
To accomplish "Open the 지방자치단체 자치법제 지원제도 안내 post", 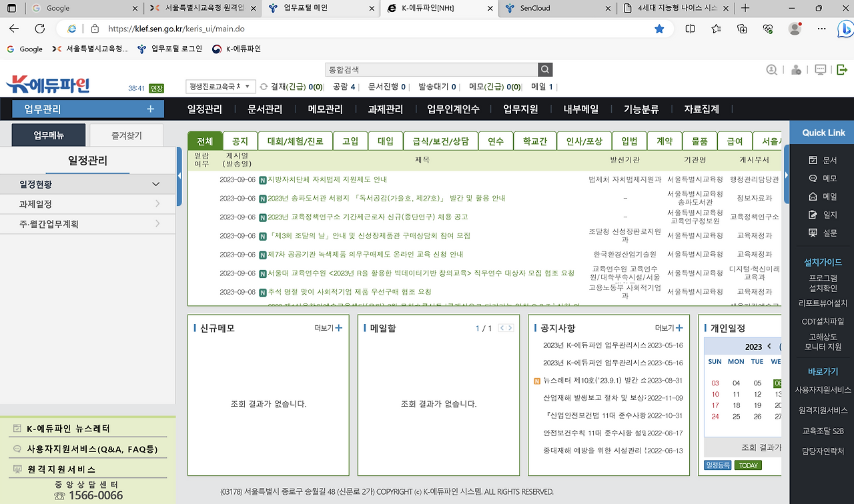I will 327,179.
